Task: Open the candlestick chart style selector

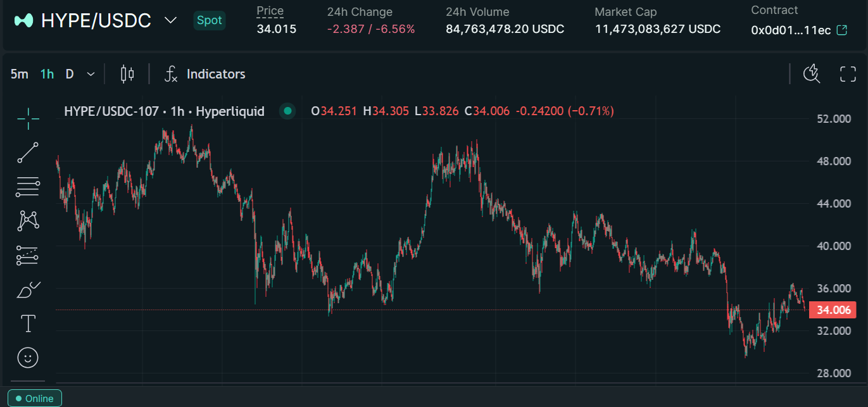Action: click(127, 74)
